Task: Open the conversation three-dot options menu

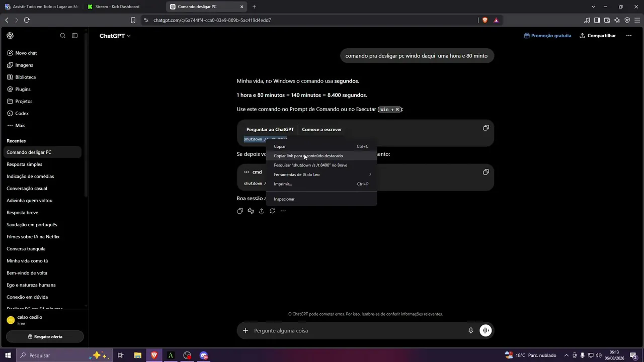Action: [x=628, y=36]
